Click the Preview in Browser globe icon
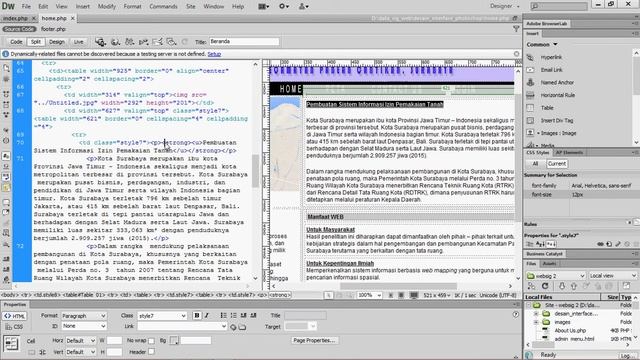Viewport: 640px width, 360px height. [116, 42]
